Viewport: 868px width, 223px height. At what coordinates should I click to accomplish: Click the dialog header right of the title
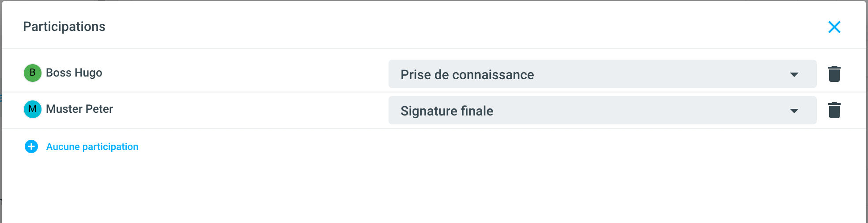(x=442, y=27)
